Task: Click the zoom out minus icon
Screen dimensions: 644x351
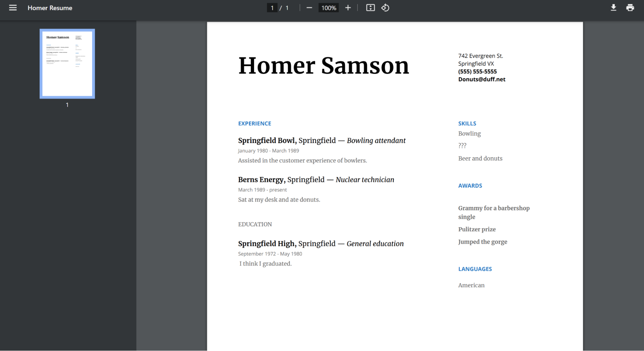Action: (x=309, y=8)
